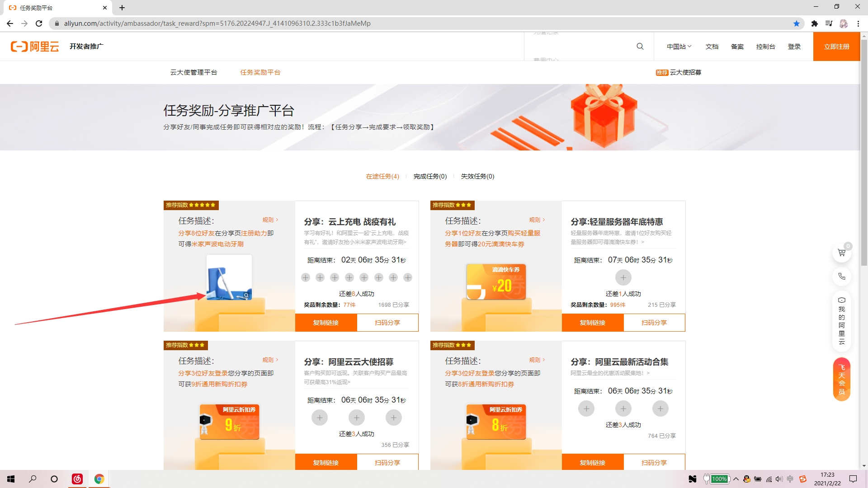This screenshot has width=868, height=488.
Task: Click the 9折 阿里云折扣券 image
Action: [230, 422]
